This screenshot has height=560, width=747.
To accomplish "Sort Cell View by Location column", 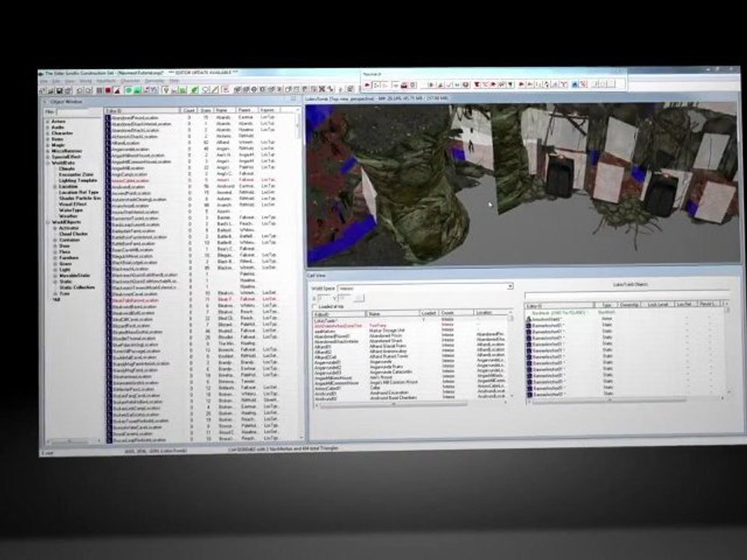I will [x=491, y=313].
